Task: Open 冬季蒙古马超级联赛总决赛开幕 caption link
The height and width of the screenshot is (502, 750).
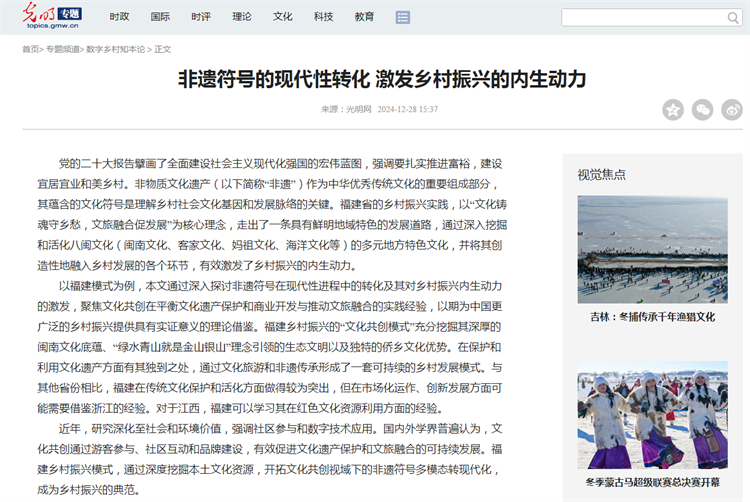Action: [x=652, y=482]
